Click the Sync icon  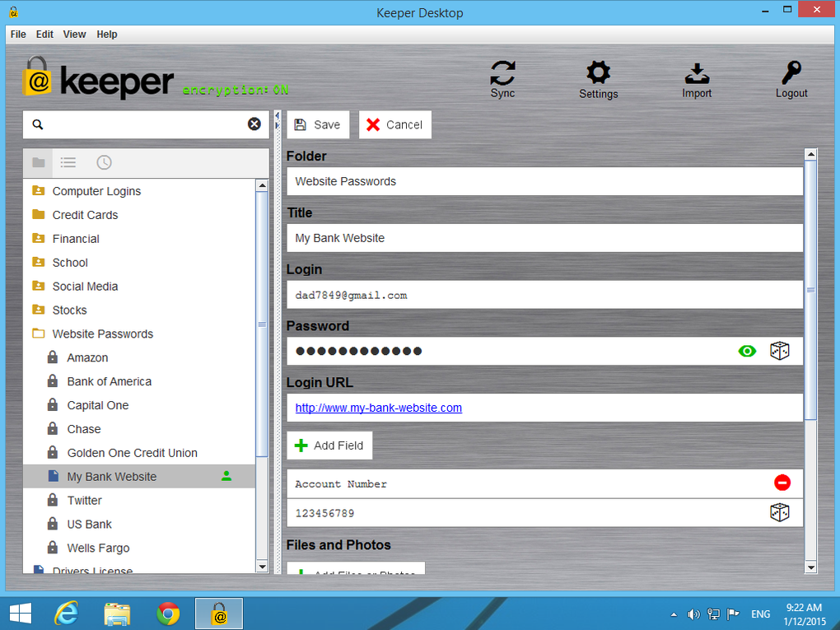point(502,72)
